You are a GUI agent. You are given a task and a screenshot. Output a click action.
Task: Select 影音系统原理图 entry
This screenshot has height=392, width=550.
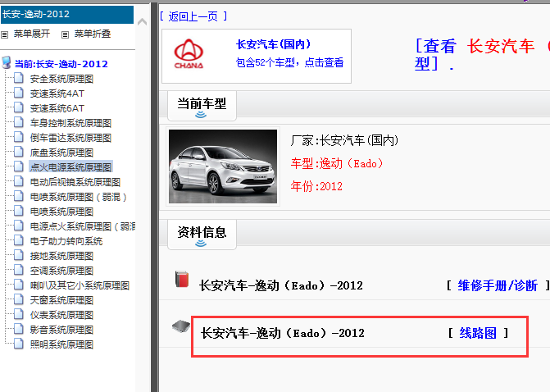[61, 330]
